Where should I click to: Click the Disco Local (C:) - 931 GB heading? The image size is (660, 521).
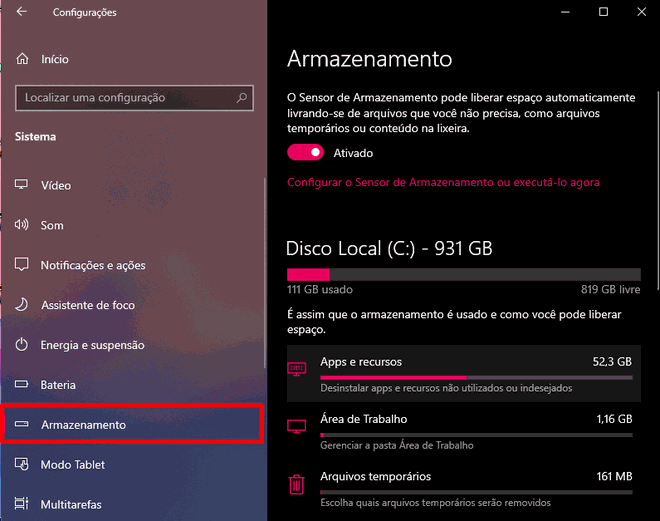coord(389,248)
